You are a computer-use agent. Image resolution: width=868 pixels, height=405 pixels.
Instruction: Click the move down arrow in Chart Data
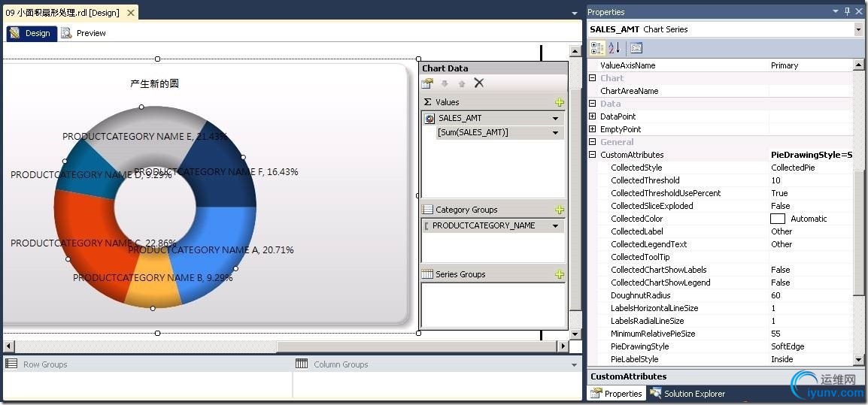(445, 83)
